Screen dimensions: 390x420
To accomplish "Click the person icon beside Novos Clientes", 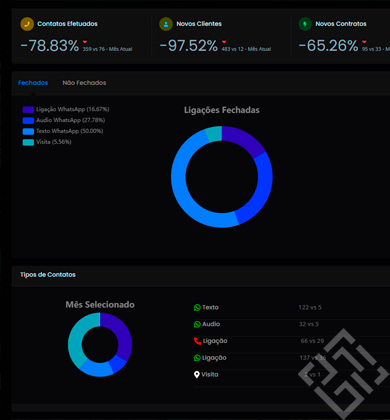I will coord(166,24).
